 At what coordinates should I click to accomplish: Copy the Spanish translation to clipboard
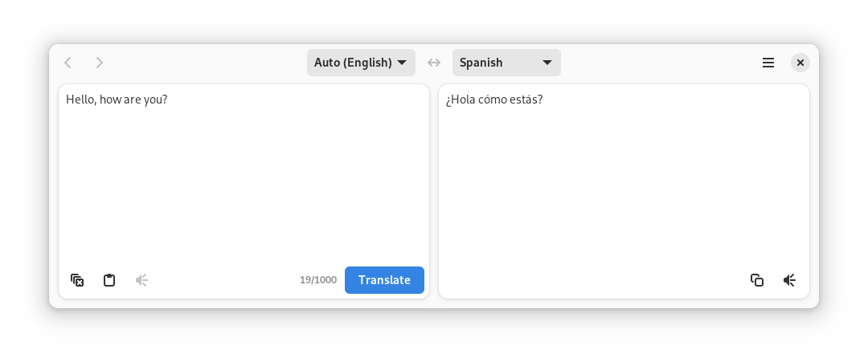(x=757, y=280)
